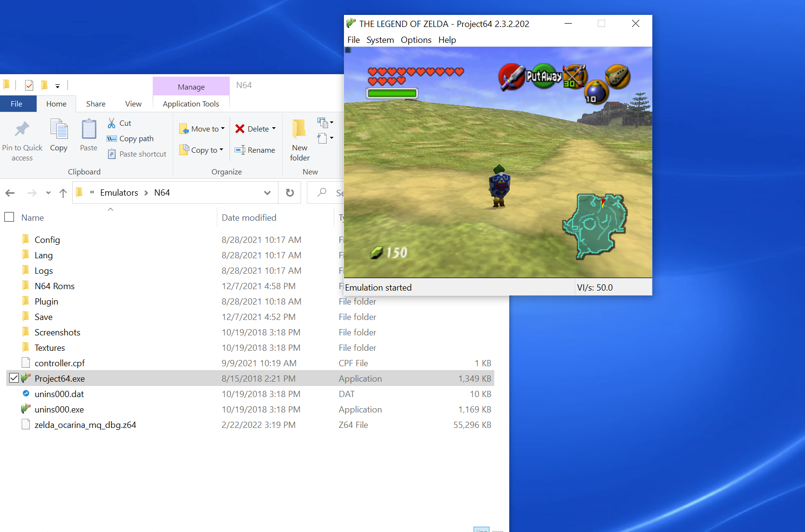
Task: Open Project64 Help menu
Action: [447, 40]
